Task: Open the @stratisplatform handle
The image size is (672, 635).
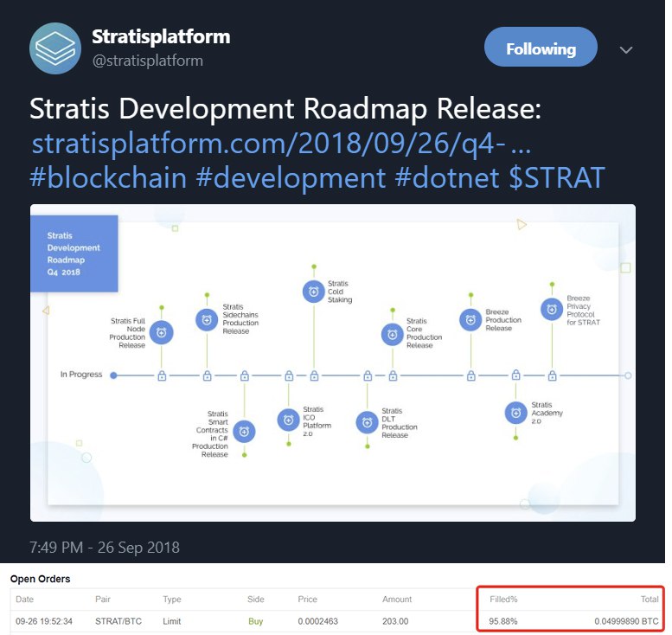Action: (x=148, y=61)
